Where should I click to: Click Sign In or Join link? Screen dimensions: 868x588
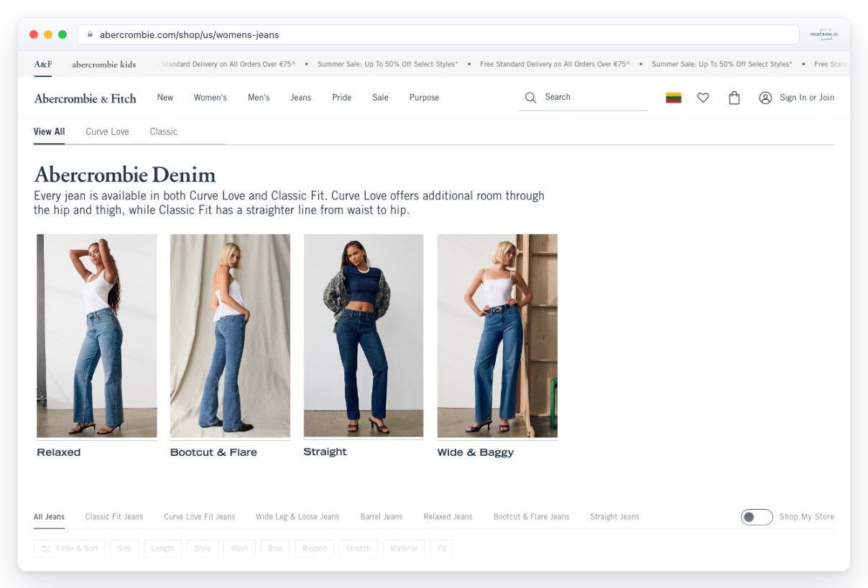point(807,98)
